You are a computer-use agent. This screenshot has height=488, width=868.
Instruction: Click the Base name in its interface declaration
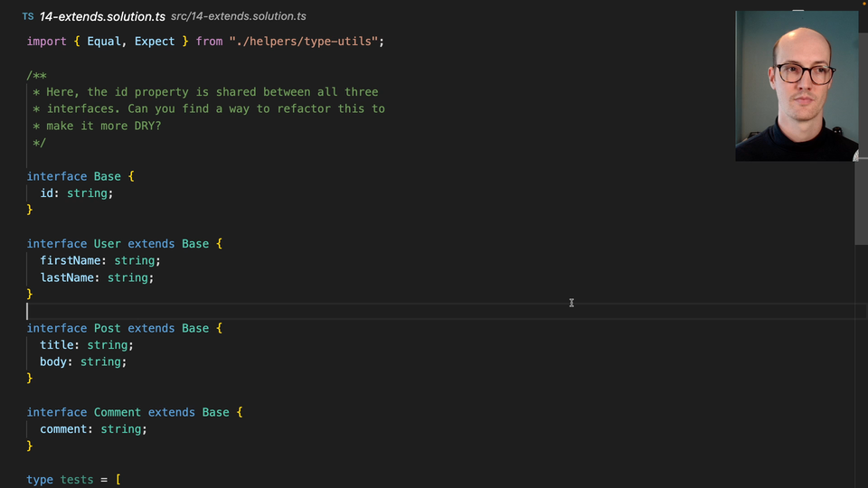pyautogui.click(x=108, y=176)
